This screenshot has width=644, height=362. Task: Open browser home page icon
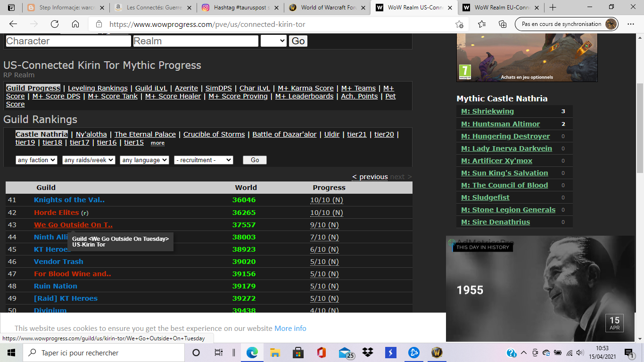[75, 24]
